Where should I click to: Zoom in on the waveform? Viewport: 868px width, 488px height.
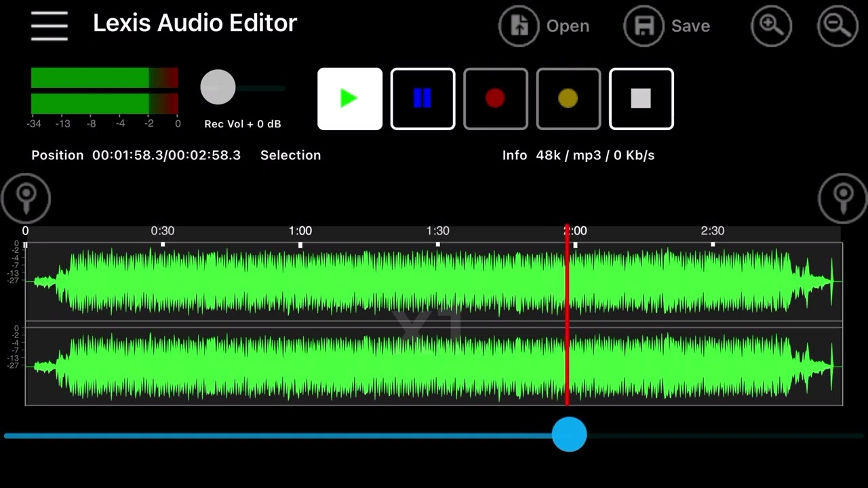pos(771,26)
